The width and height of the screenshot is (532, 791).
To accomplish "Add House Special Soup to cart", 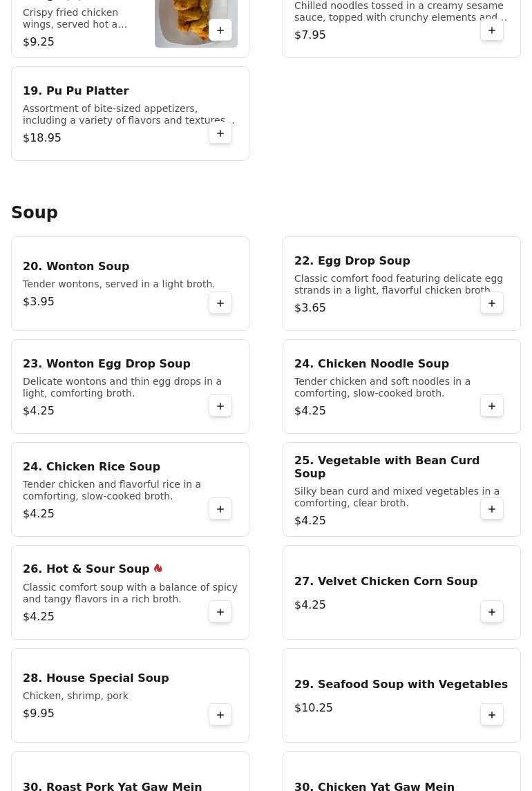I will (x=220, y=715).
